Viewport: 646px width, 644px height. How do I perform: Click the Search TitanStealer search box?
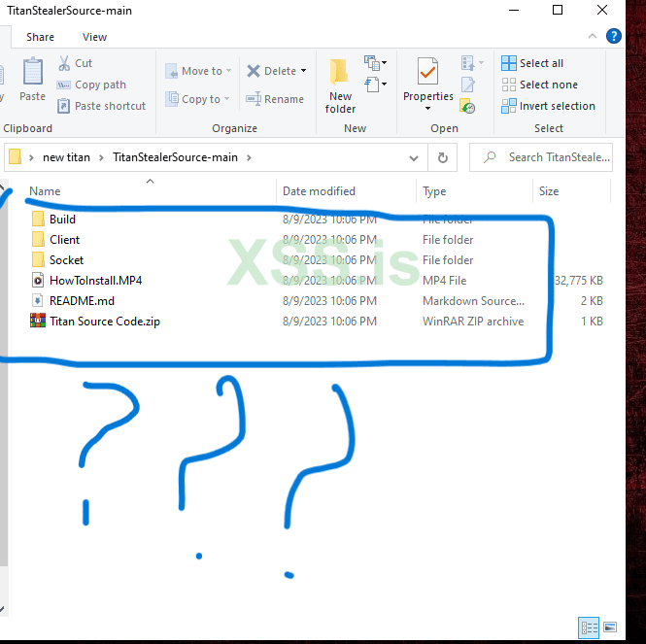tap(540, 157)
